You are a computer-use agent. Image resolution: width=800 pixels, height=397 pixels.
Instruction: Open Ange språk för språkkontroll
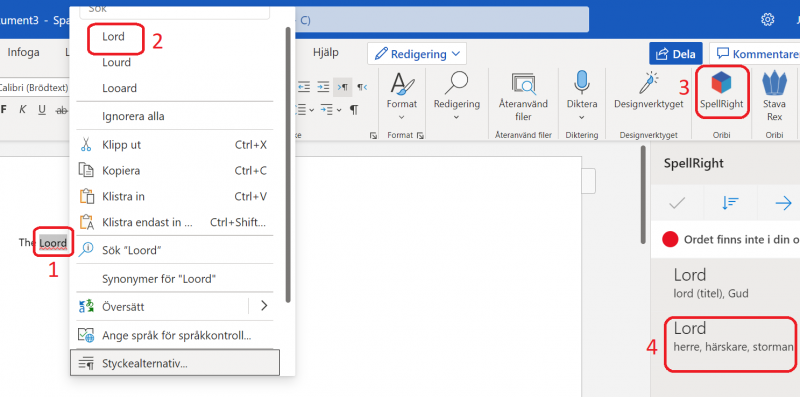click(175, 335)
